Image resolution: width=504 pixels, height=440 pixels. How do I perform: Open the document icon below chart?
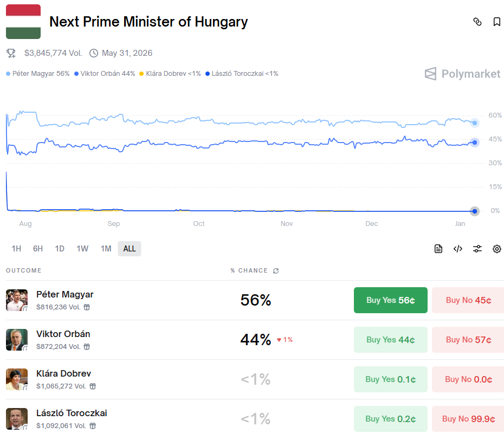click(438, 249)
